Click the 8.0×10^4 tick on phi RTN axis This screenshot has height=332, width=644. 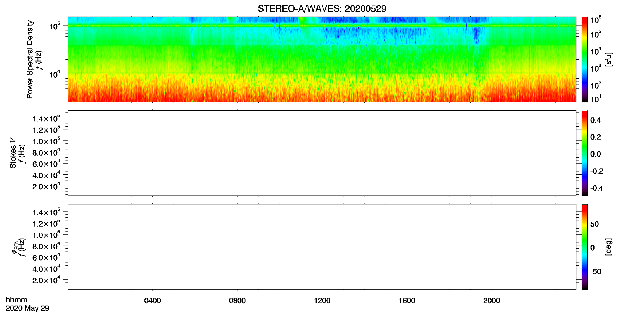(x=46, y=246)
